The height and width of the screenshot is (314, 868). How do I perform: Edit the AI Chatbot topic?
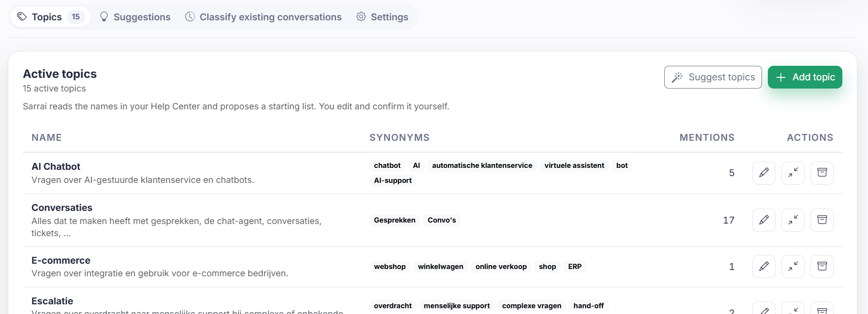pos(764,173)
